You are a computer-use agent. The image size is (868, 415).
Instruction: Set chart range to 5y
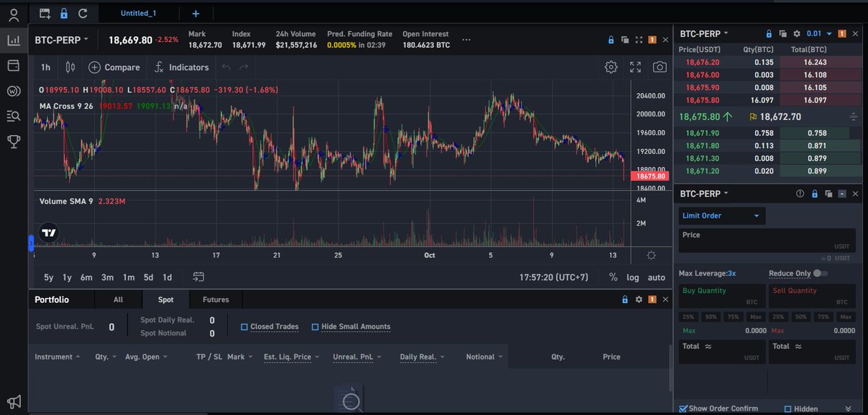pyautogui.click(x=48, y=277)
